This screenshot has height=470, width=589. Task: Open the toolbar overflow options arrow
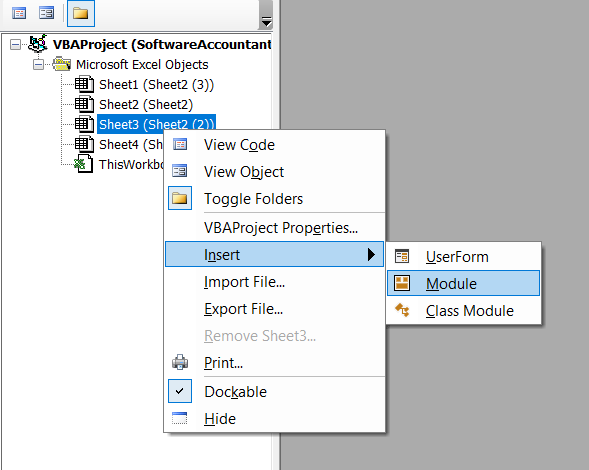tap(266, 22)
